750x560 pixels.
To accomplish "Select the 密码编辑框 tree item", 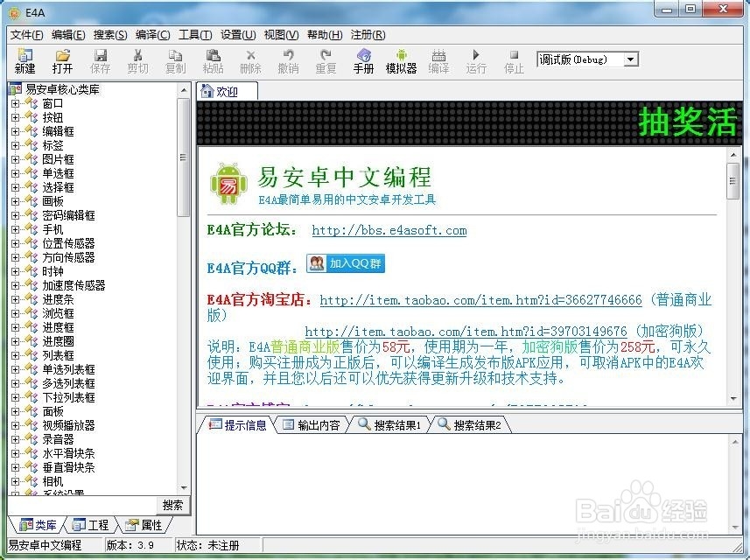I will pos(68,215).
